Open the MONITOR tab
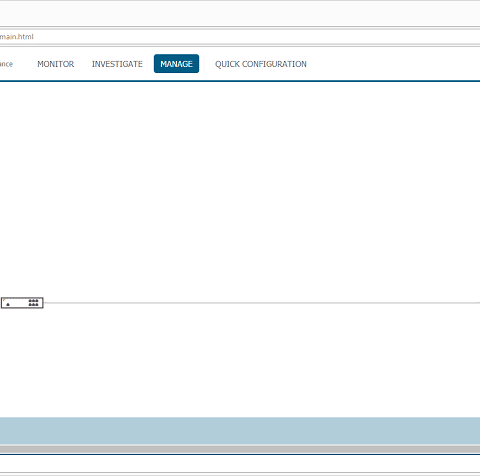This screenshot has height=476, width=480. 56,64
